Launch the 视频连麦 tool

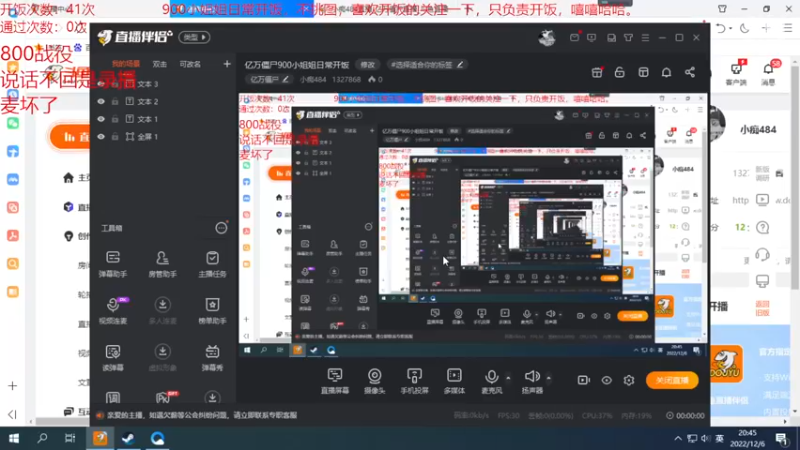coord(113,310)
